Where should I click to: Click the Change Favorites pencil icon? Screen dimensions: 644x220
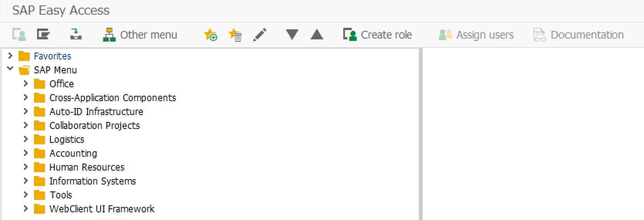pyautogui.click(x=260, y=35)
